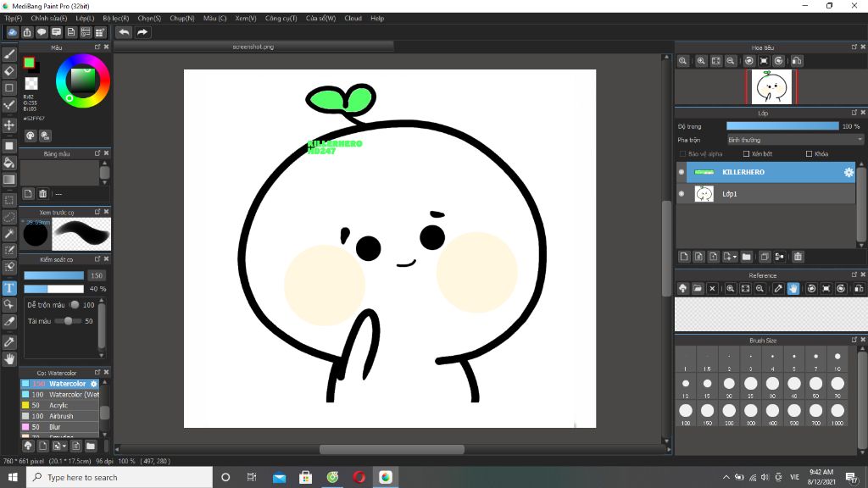868x488 pixels.
Task: Pick brush size 1000 preset
Action: click(837, 413)
